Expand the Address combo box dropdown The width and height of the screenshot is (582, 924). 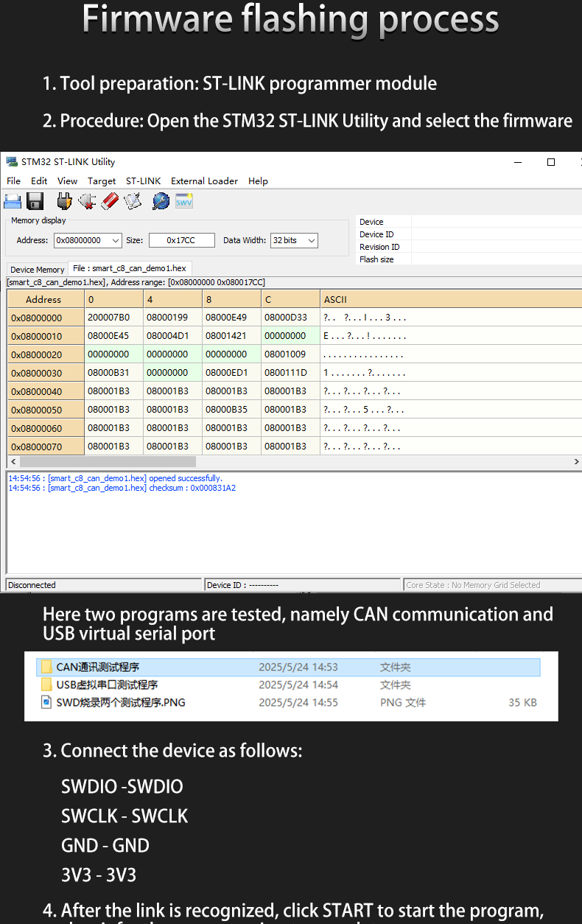pos(116,240)
